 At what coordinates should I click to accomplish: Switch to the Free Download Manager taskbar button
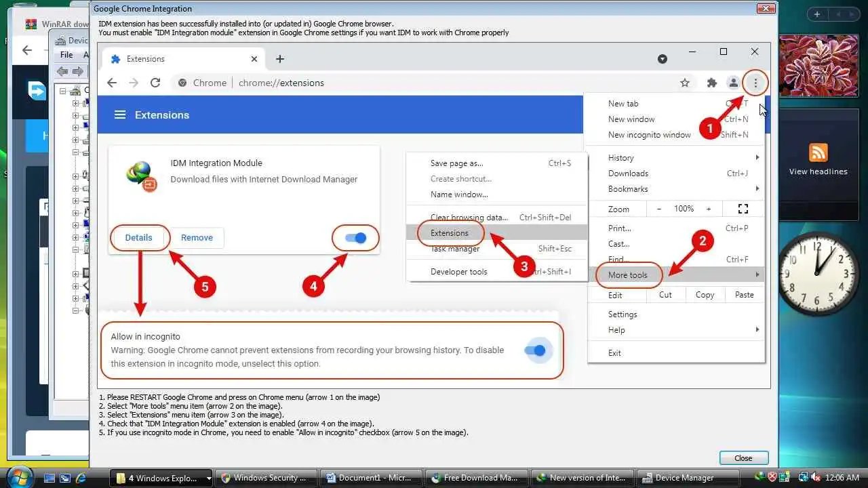click(477, 479)
